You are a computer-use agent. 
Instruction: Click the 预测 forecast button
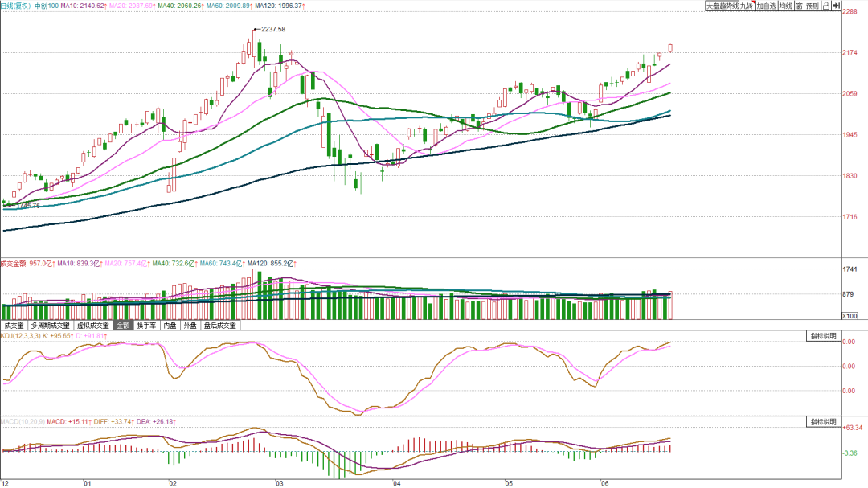click(x=812, y=6)
